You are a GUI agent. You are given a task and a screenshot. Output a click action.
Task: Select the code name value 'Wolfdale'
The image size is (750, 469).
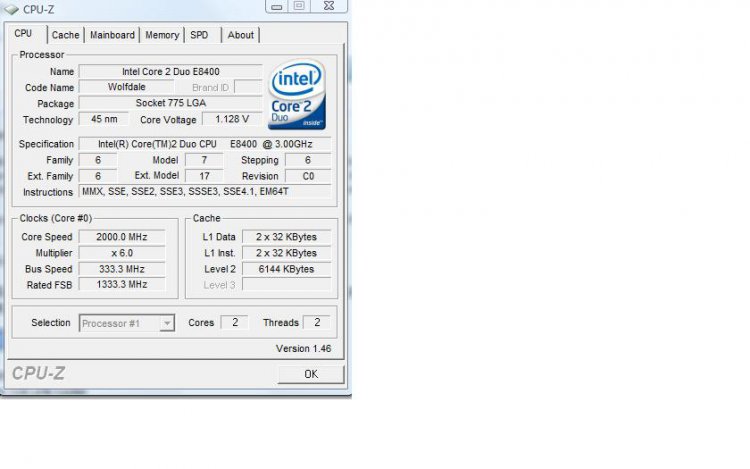coord(127,87)
